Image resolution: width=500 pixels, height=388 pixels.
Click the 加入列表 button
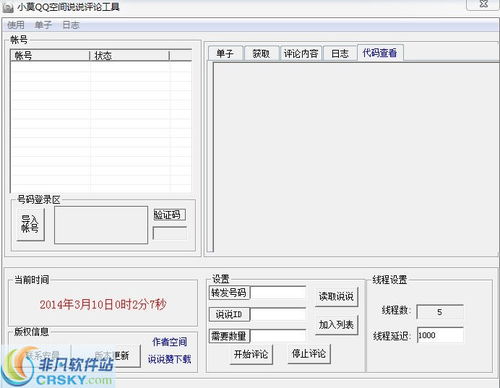click(336, 325)
